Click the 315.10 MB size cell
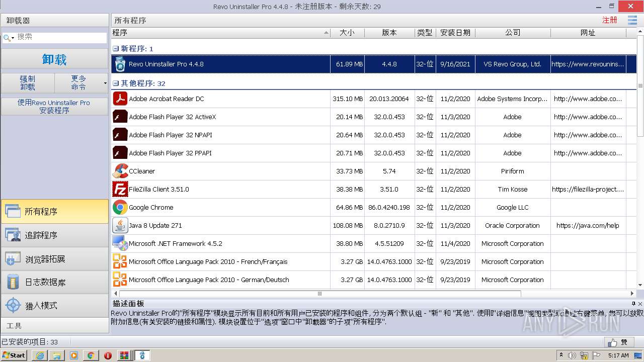The height and width of the screenshot is (362, 644). (x=348, y=99)
